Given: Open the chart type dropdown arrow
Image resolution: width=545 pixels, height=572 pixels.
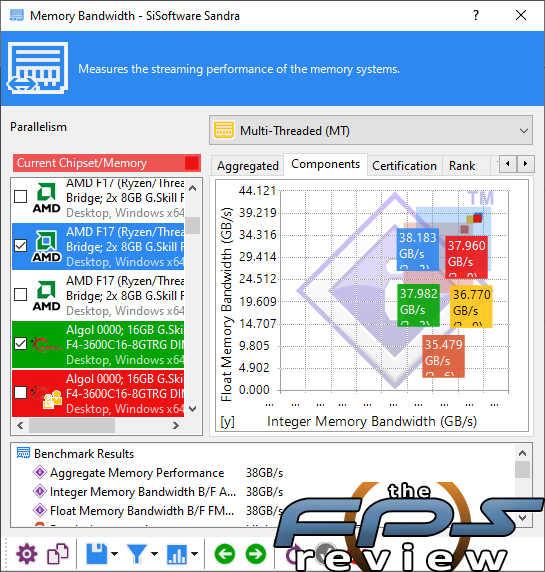Looking at the screenshot, I should [x=194, y=554].
